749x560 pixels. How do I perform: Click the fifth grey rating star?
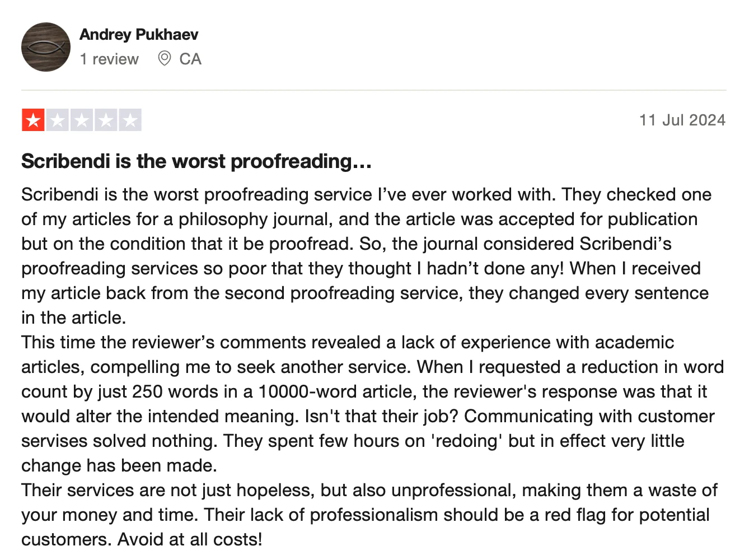tap(130, 120)
